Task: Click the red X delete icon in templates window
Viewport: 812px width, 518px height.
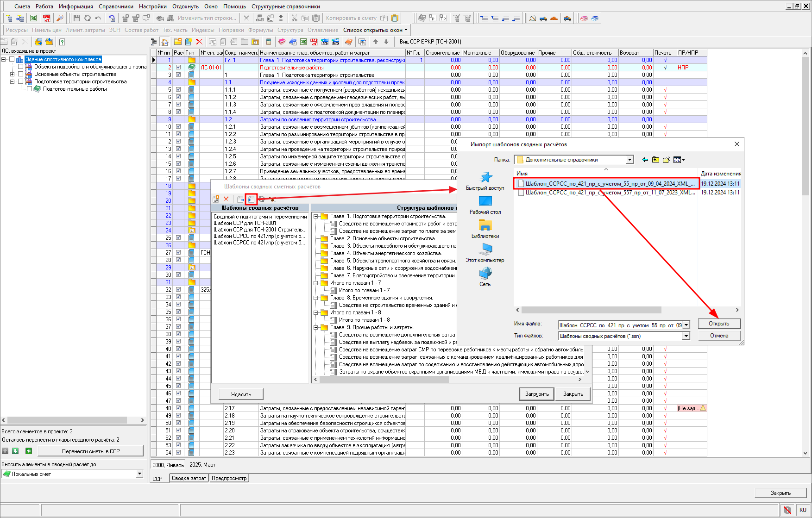Action: pos(226,199)
